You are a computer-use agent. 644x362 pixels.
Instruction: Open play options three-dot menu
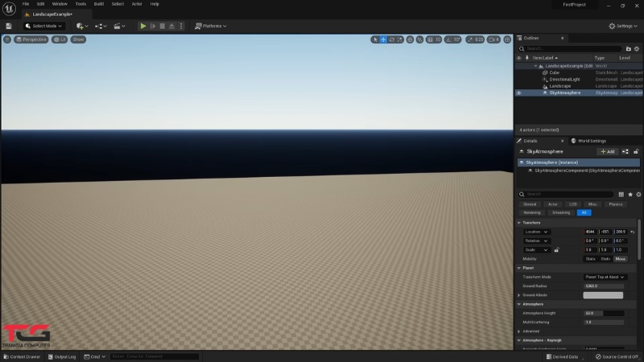pos(181,26)
